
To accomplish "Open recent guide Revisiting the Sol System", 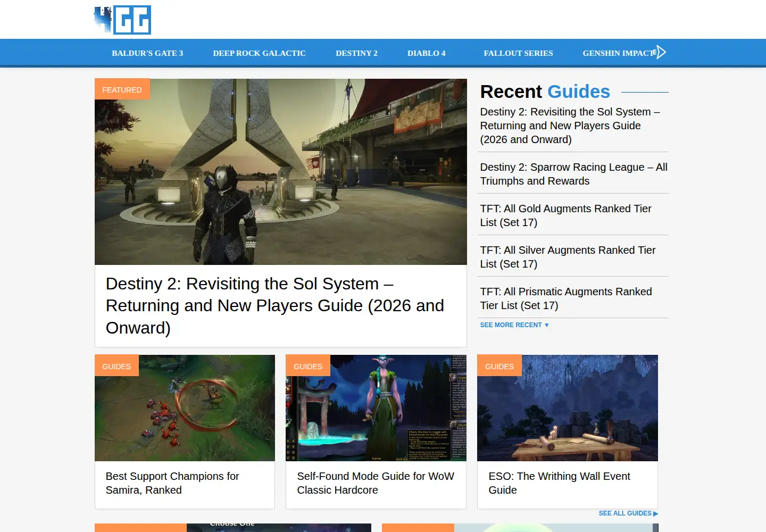I will coord(571,126).
